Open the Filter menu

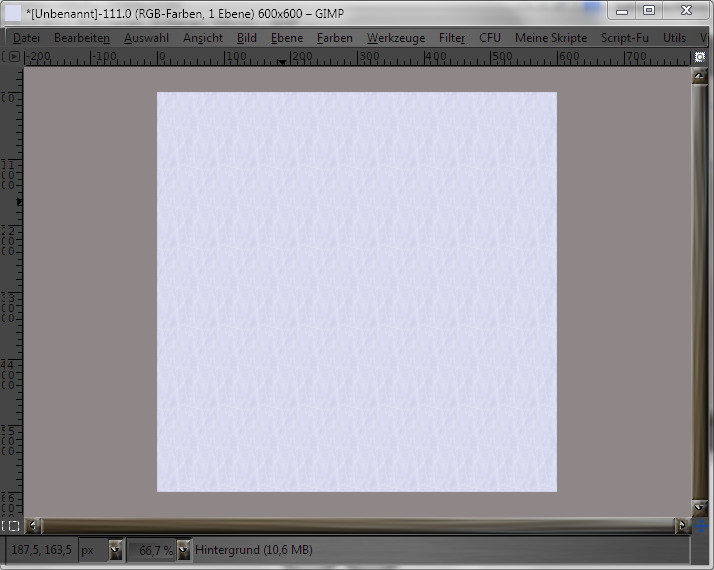(x=452, y=38)
